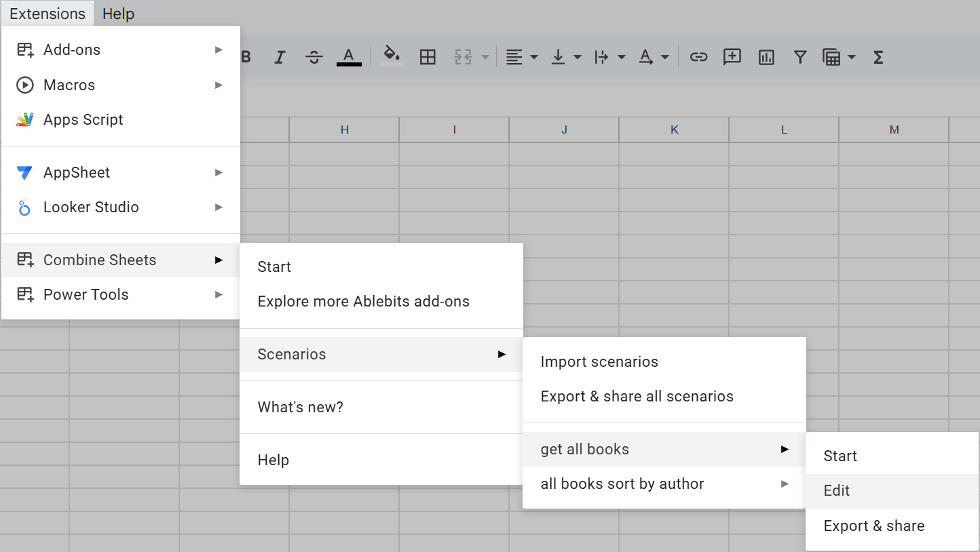The width and height of the screenshot is (980, 552).
Task: Click Export & share for get all books
Action: 892,526
